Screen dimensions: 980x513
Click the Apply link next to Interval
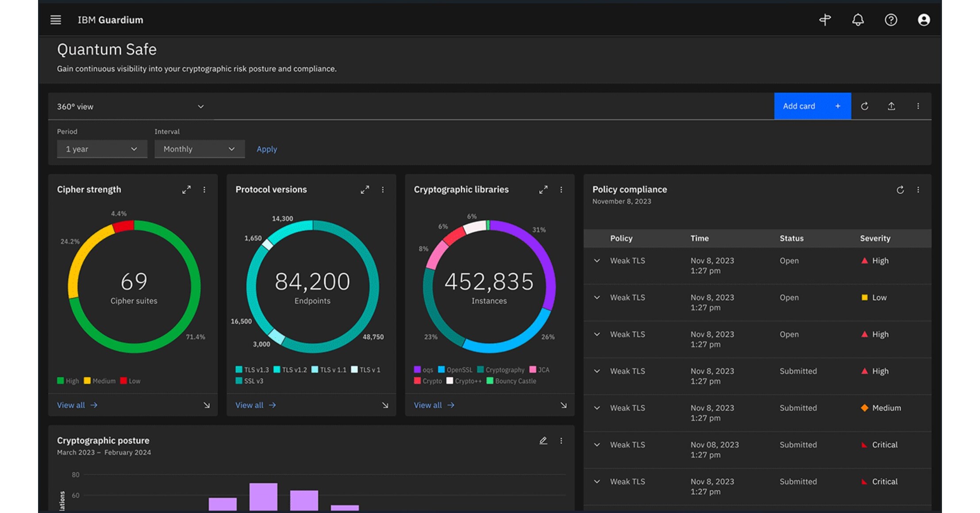coord(267,149)
